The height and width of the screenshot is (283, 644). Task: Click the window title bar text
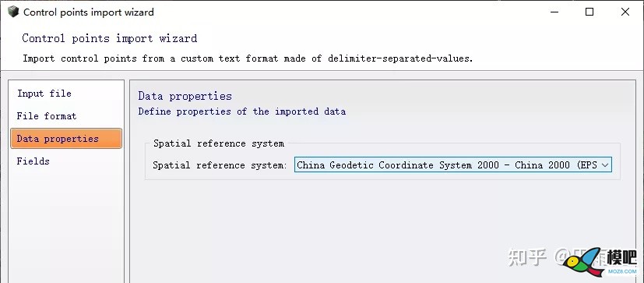tap(89, 12)
